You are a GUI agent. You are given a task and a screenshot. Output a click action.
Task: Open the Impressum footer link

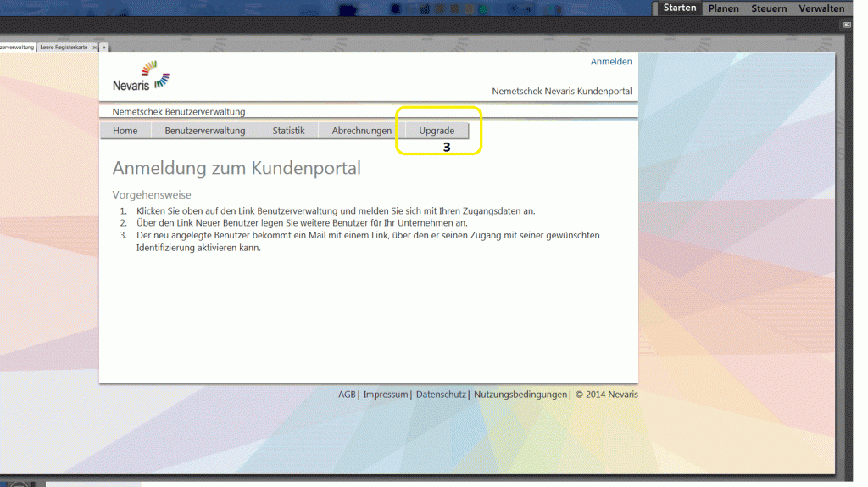[x=386, y=395]
